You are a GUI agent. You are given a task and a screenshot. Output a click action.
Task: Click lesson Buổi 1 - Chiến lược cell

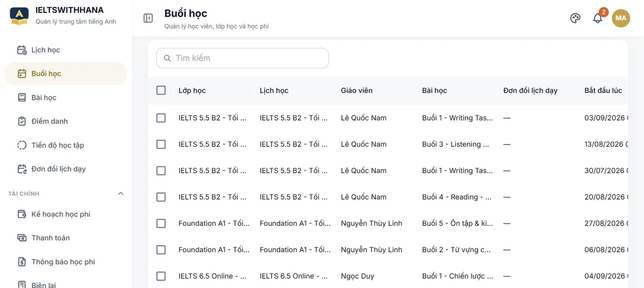click(458, 276)
